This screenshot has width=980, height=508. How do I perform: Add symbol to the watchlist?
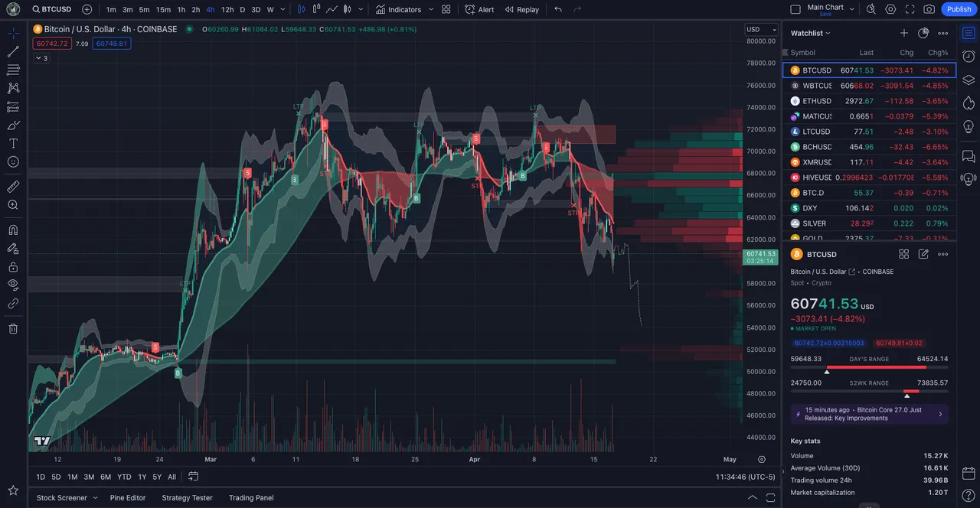(x=904, y=33)
